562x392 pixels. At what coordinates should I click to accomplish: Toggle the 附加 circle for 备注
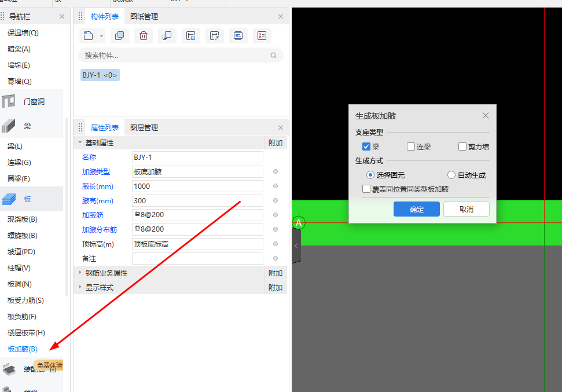pyautogui.click(x=276, y=258)
